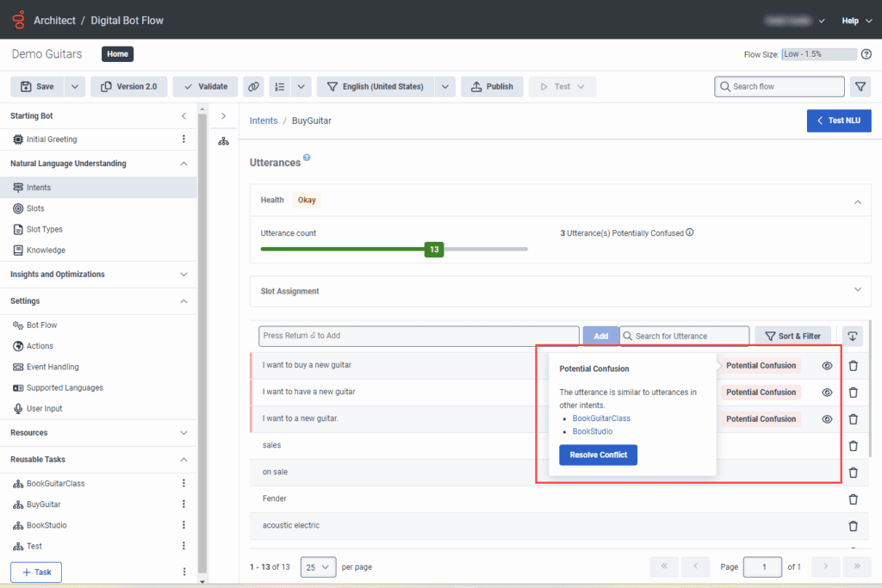Click the flow hierarchy icon in the collapsed panel

pos(223,141)
